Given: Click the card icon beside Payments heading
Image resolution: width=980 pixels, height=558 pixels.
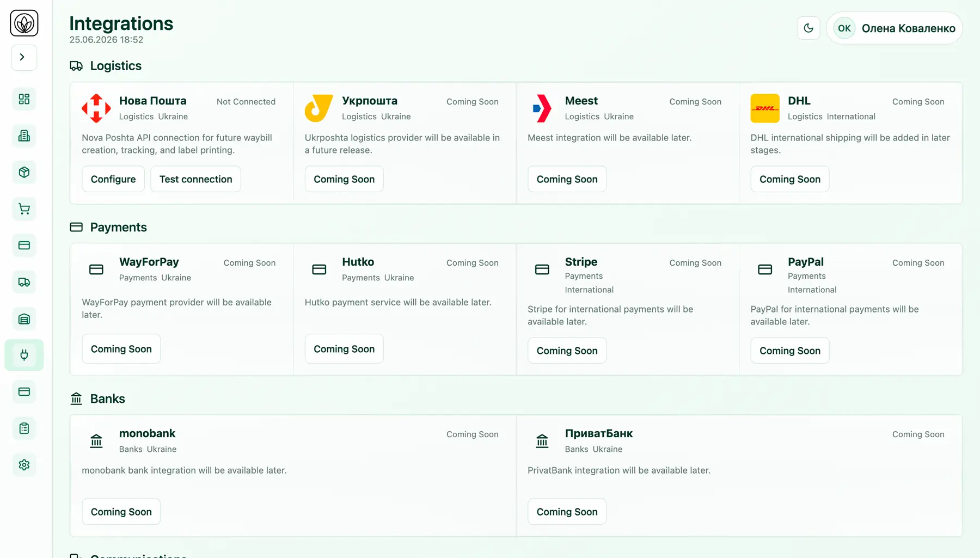Looking at the screenshot, I should (x=76, y=227).
